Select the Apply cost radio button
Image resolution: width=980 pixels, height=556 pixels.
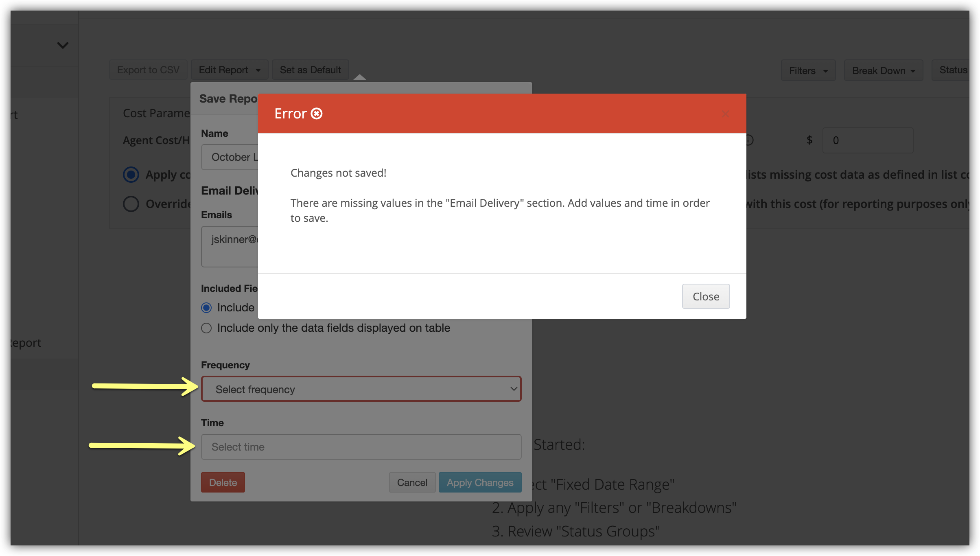tap(131, 175)
